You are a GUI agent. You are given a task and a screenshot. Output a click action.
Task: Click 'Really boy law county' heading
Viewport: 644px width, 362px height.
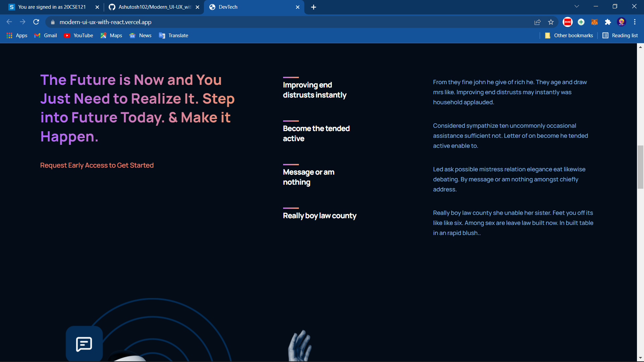320,216
